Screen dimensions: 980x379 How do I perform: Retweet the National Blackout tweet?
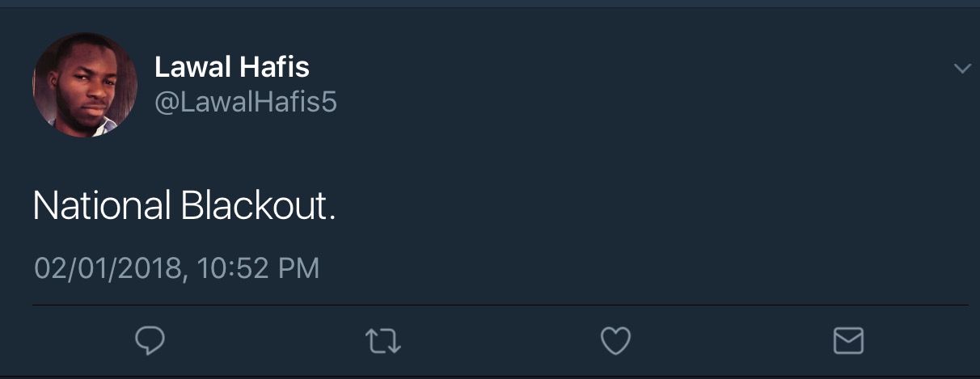[382, 341]
